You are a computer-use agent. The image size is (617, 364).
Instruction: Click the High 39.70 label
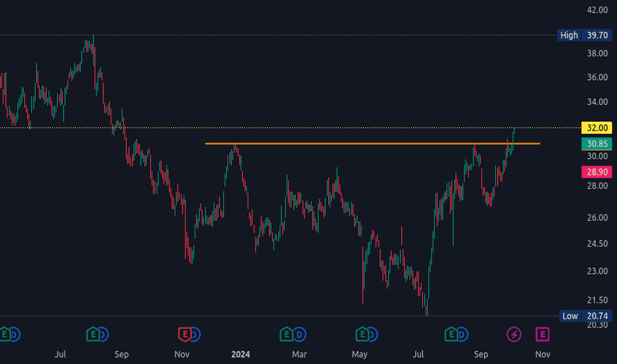(x=585, y=35)
